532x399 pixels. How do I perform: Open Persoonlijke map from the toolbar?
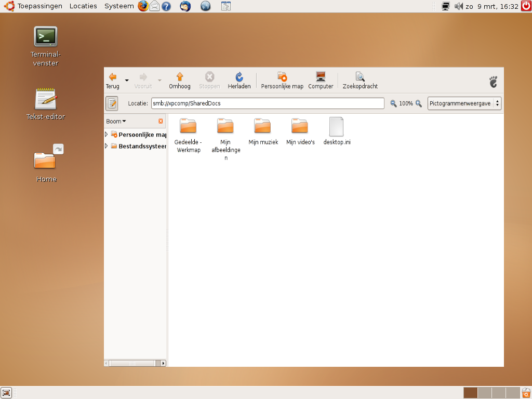[282, 77]
